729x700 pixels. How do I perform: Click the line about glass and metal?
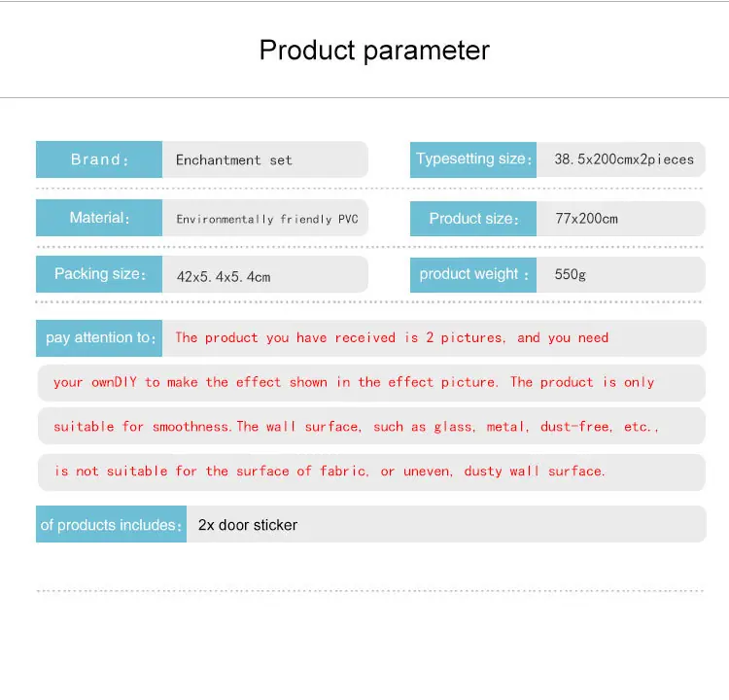point(356,427)
